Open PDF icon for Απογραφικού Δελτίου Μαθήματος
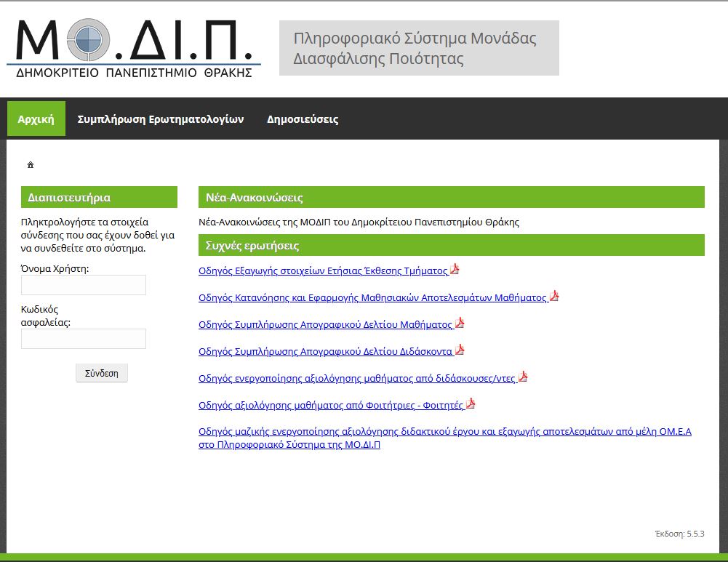Screen dimensions: 728x562 point(459,324)
